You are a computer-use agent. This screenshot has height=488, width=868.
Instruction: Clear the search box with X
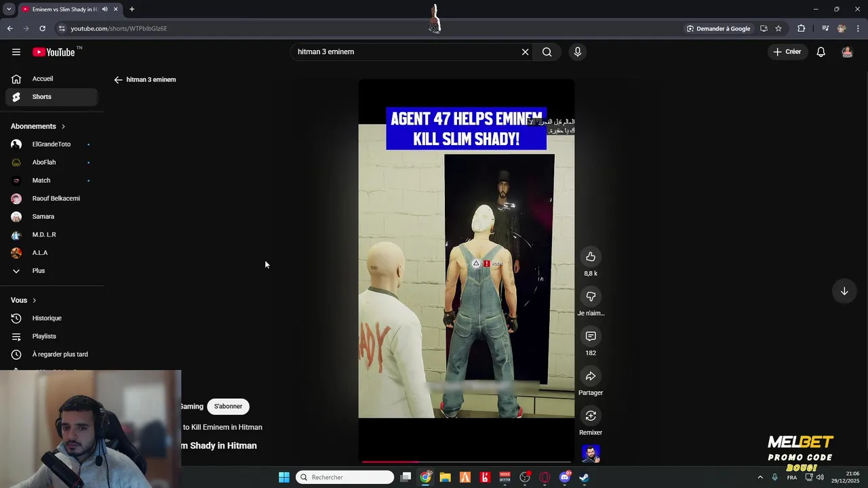pos(525,52)
